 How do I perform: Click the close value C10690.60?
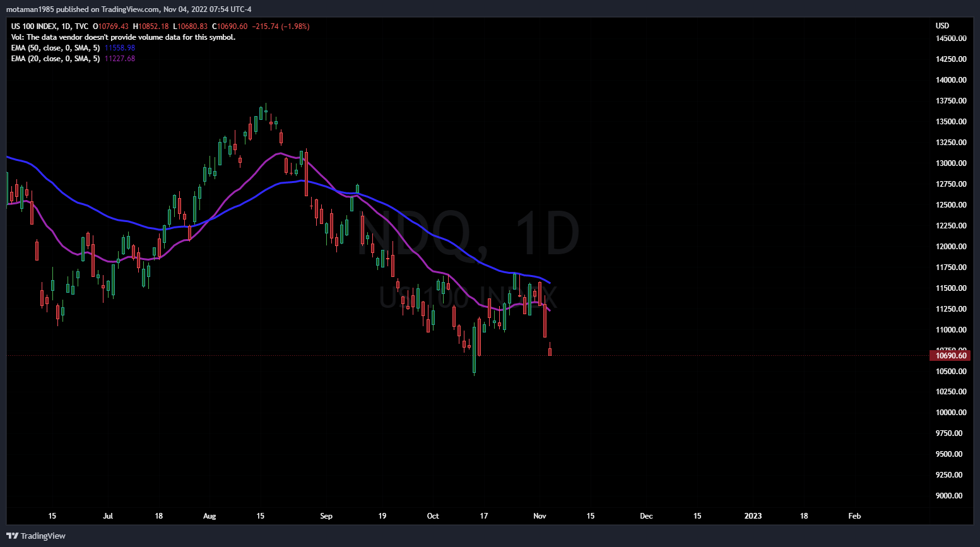[230, 26]
